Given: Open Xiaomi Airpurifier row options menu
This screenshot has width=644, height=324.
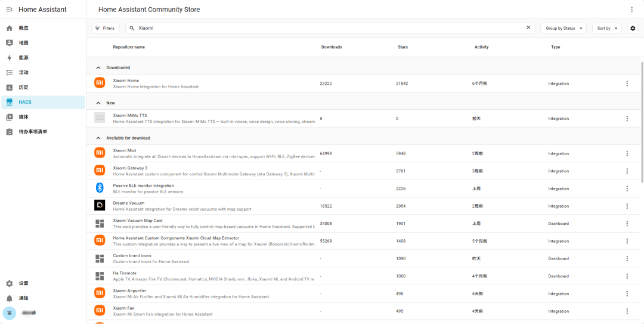Looking at the screenshot, I should [x=627, y=294].
